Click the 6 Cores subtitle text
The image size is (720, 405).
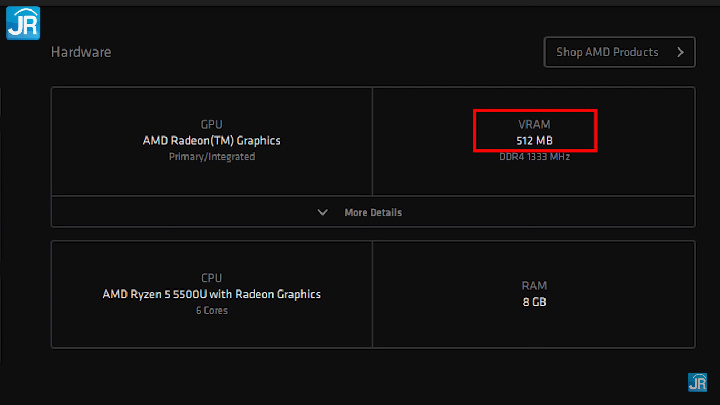(211, 310)
